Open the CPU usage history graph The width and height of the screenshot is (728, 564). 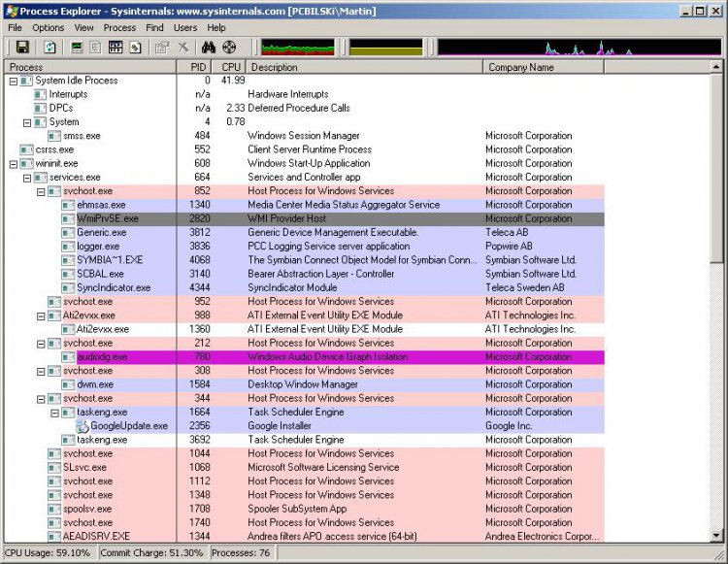pos(298,48)
